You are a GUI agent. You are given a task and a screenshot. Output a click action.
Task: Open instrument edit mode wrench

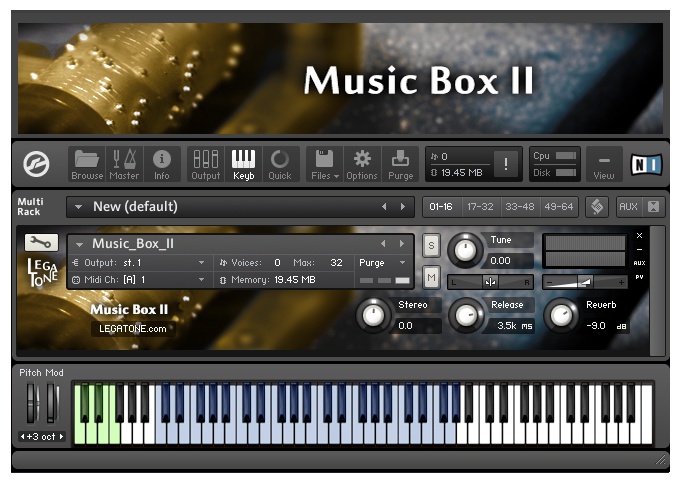41,243
